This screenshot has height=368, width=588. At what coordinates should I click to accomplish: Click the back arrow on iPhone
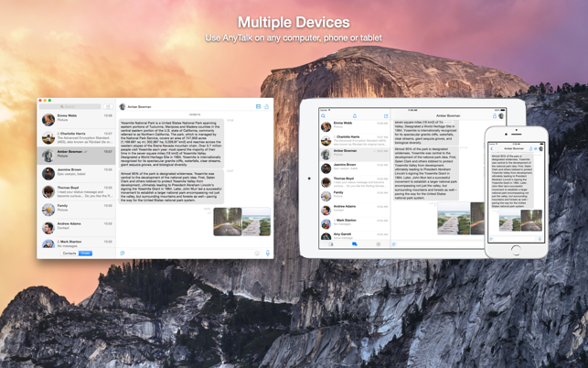[492, 148]
